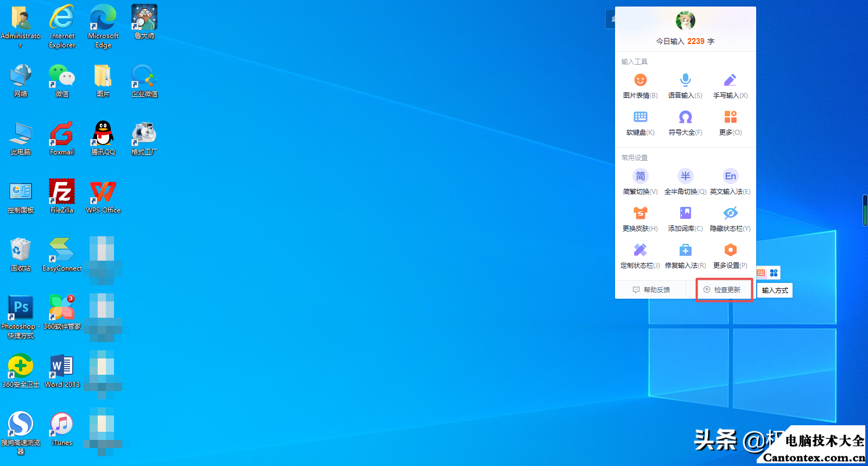Click 检查更新 check update button
Screen dimensions: 868x466
click(723, 290)
